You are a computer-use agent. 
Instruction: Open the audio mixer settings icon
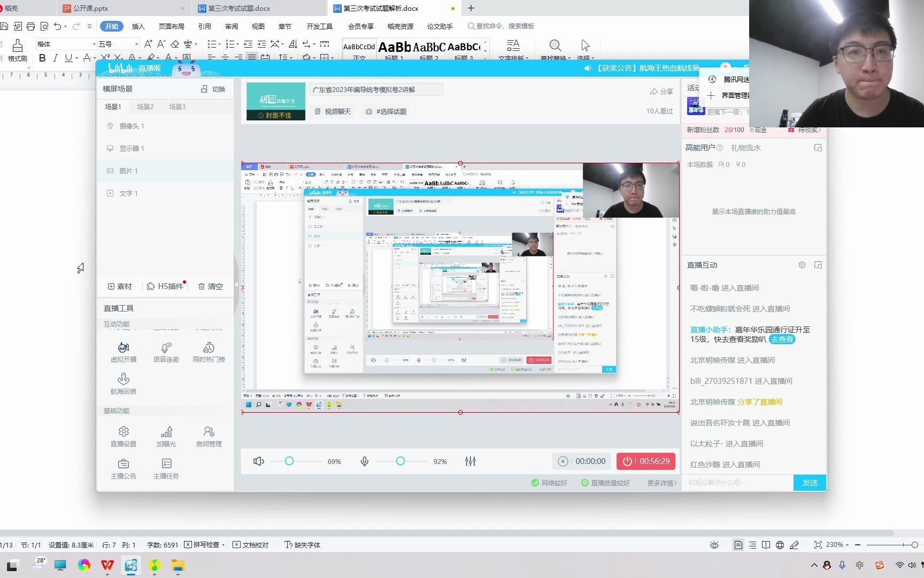[x=471, y=461]
